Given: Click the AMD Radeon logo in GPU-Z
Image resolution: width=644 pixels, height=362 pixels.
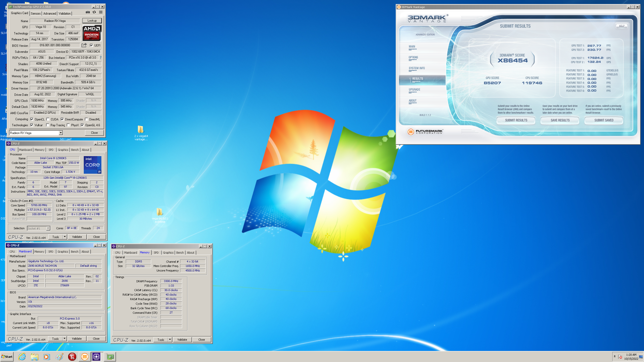Looking at the screenshot, I should [92, 33].
